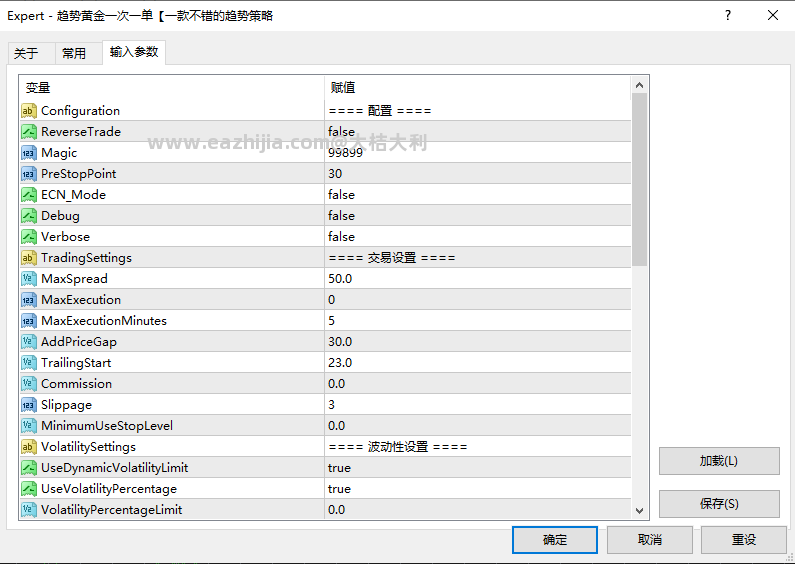The width and height of the screenshot is (795, 564).
Task: Click the bool icon beside Debug
Action: (29, 216)
